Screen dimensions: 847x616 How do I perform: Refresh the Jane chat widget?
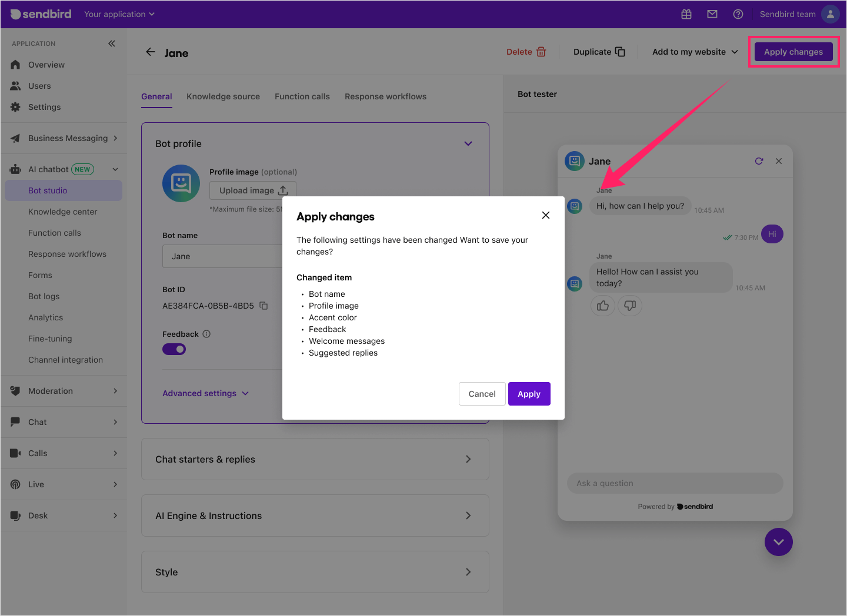coord(759,161)
